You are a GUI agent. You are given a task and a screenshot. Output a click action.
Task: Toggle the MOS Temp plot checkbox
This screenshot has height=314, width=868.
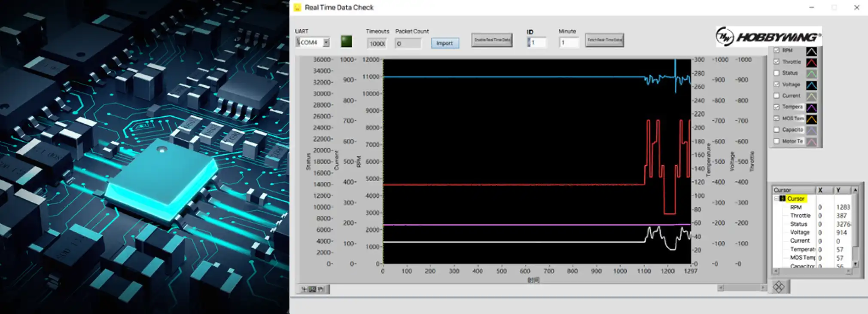click(777, 118)
